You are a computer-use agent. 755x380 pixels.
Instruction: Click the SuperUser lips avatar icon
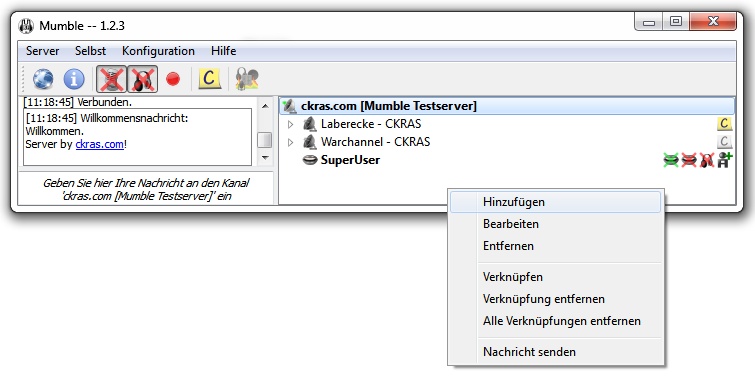pos(310,160)
